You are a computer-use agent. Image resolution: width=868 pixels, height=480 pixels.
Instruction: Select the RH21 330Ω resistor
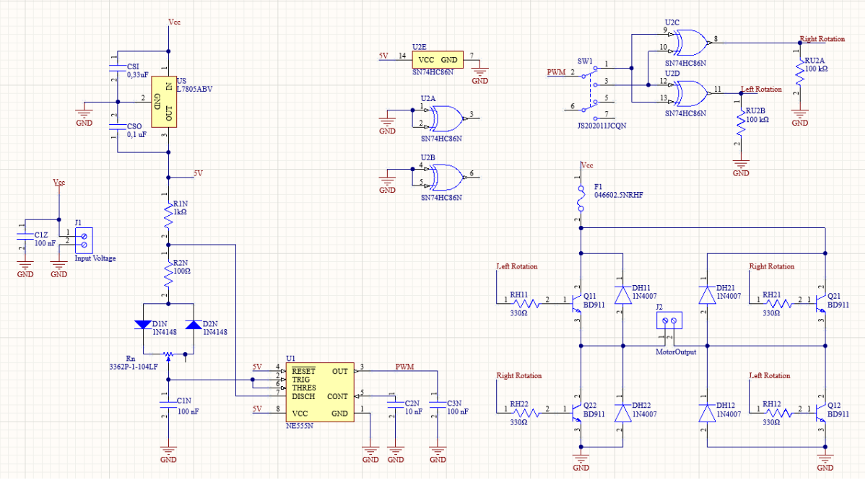(x=778, y=304)
